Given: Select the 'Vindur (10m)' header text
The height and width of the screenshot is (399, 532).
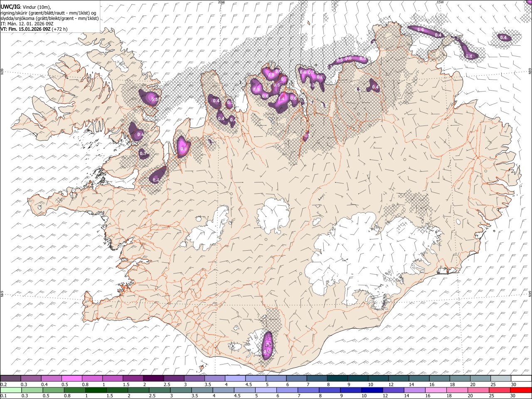Looking at the screenshot, I should coord(36,7).
